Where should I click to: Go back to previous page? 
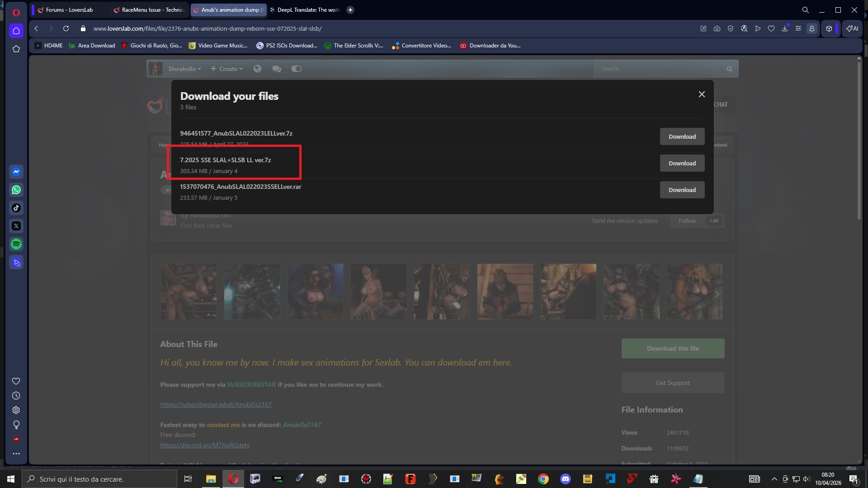36,28
